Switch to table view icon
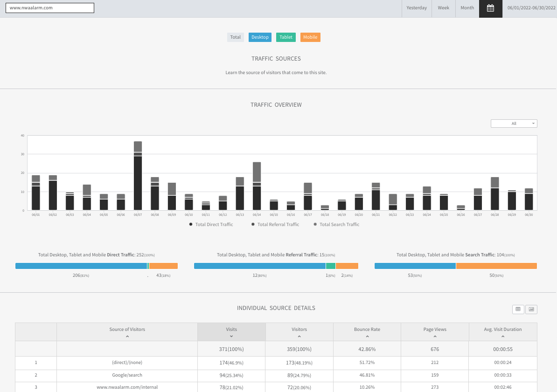This screenshot has width=557, height=392. click(518, 309)
